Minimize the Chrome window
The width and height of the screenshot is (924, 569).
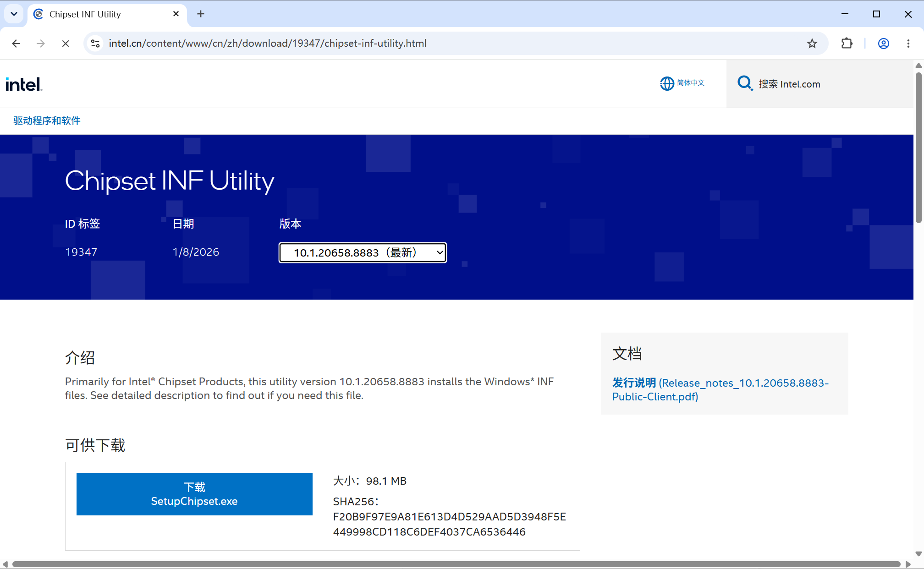pyautogui.click(x=845, y=14)
